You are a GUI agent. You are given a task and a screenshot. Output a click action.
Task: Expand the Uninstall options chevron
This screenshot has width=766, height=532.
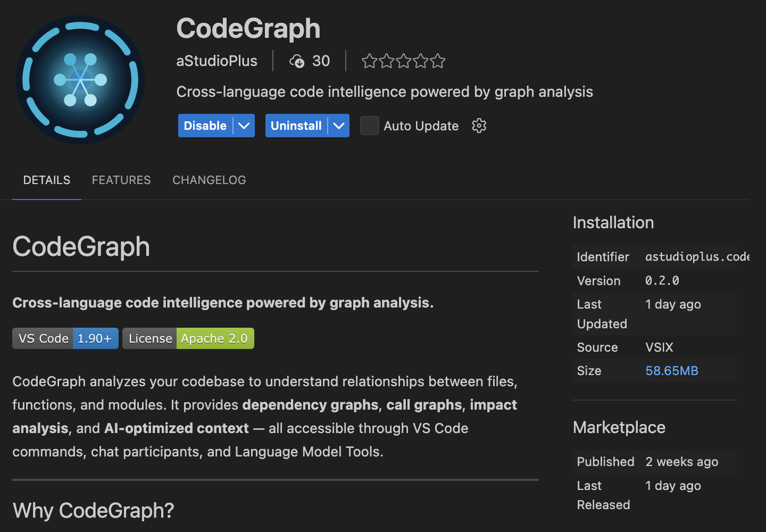[x=339, y=126]
